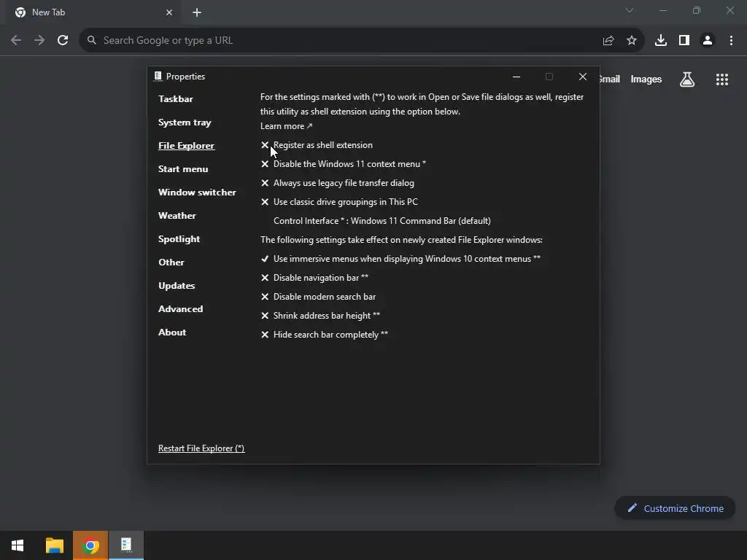Open the Start menu settings section
747x560 pixels.
(183, 169)
